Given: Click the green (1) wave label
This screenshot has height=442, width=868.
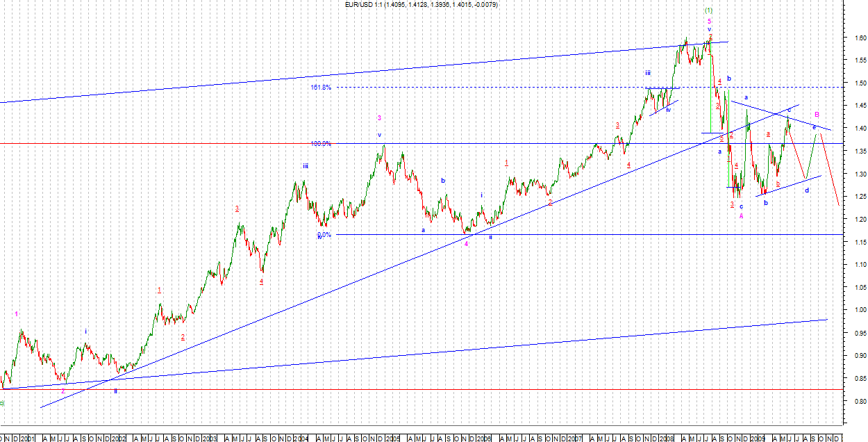Looking at the screenshot, I should (x=708, y=10).
